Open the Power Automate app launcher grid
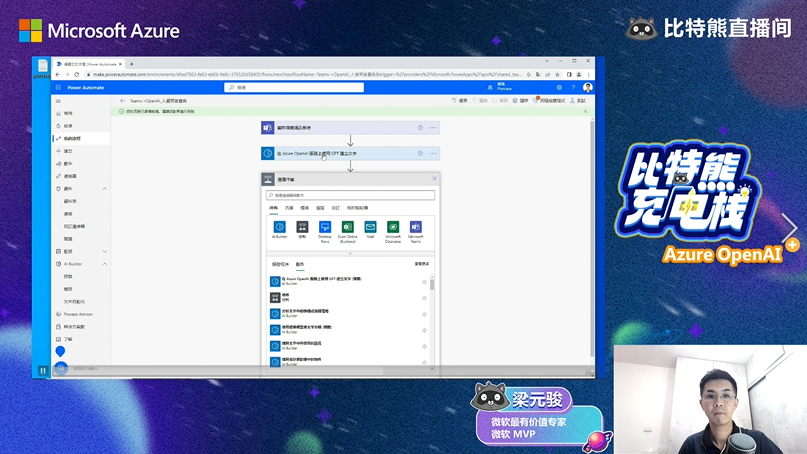The width and height of the screenshot is (807, 454). coord(58,88)
